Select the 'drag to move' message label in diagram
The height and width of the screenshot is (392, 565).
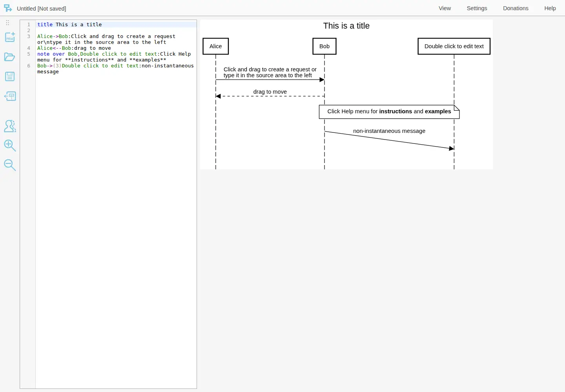270,92
